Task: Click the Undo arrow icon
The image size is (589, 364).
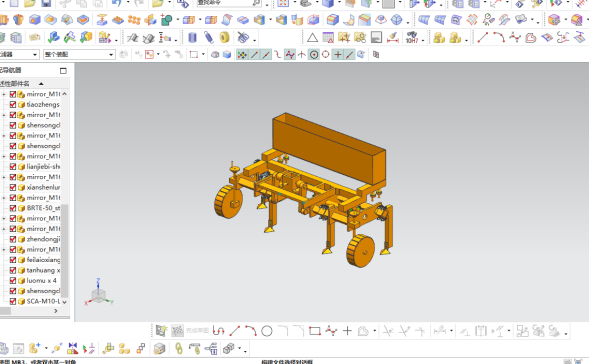Action: point(116,3)
